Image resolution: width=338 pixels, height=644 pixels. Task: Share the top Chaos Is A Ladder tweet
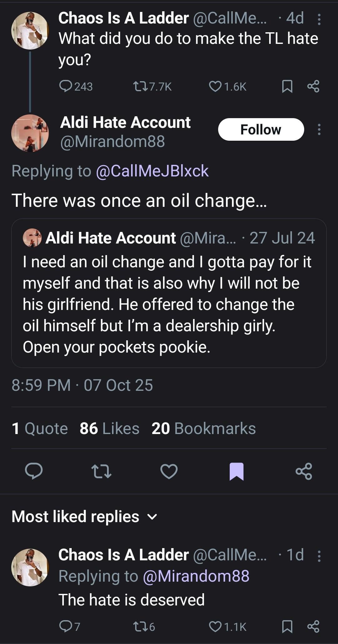[313, 86]
